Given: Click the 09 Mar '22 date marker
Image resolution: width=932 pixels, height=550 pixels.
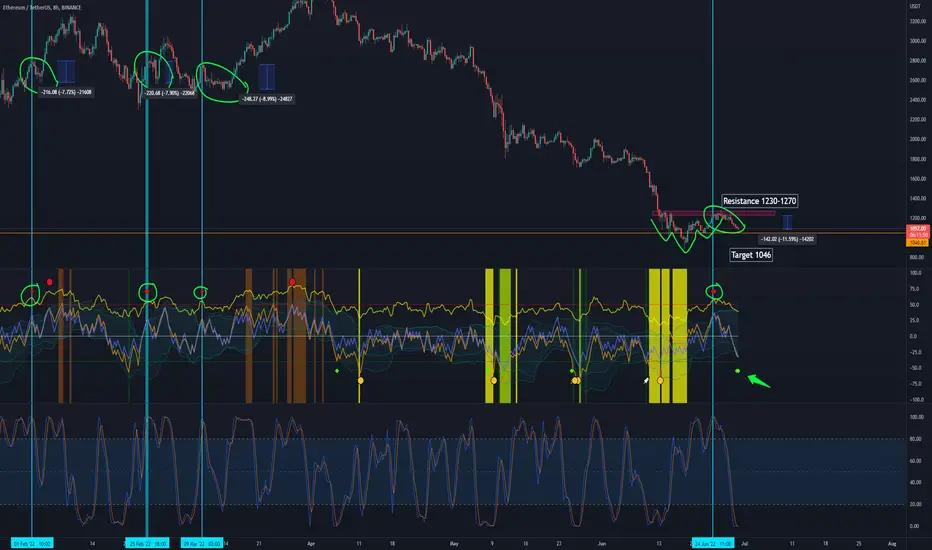Looking at the screenshot, I should (x=201, y=543).
